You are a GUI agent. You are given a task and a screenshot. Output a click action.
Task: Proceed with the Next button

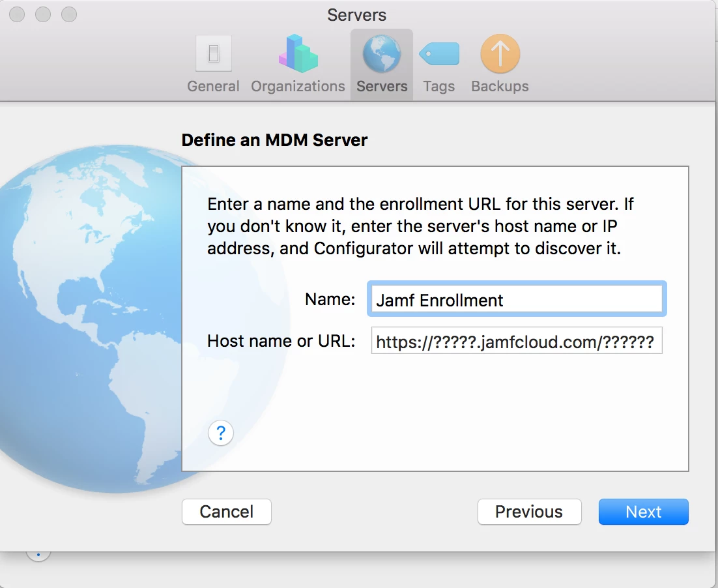click(643, 512)
